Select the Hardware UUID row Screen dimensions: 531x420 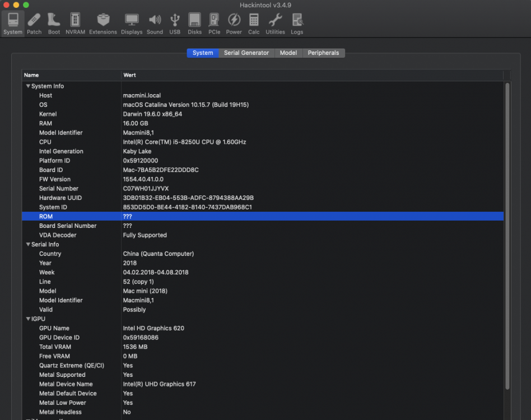click(263, 198)
